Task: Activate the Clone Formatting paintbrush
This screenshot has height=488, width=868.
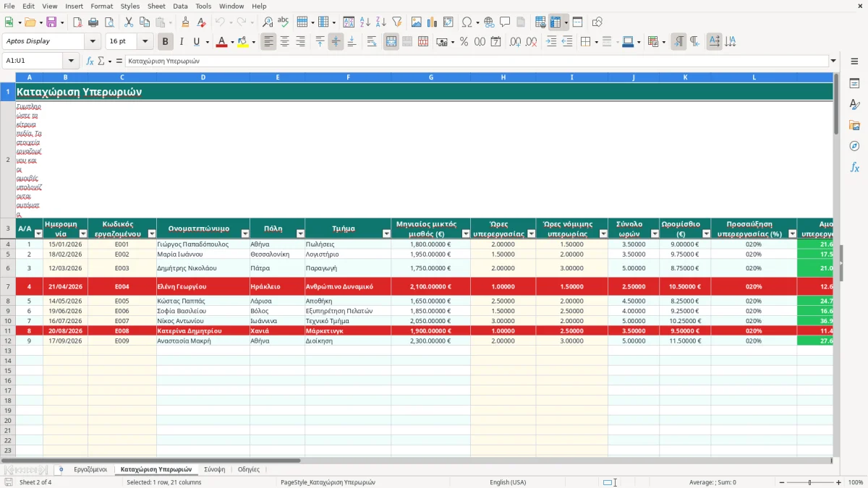Action: pos(185,22)
